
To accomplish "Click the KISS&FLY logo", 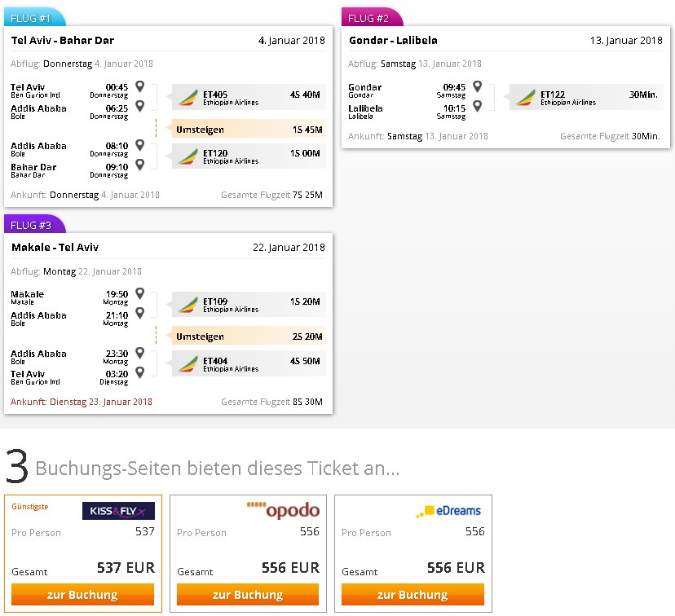I will tap(118, 511).
